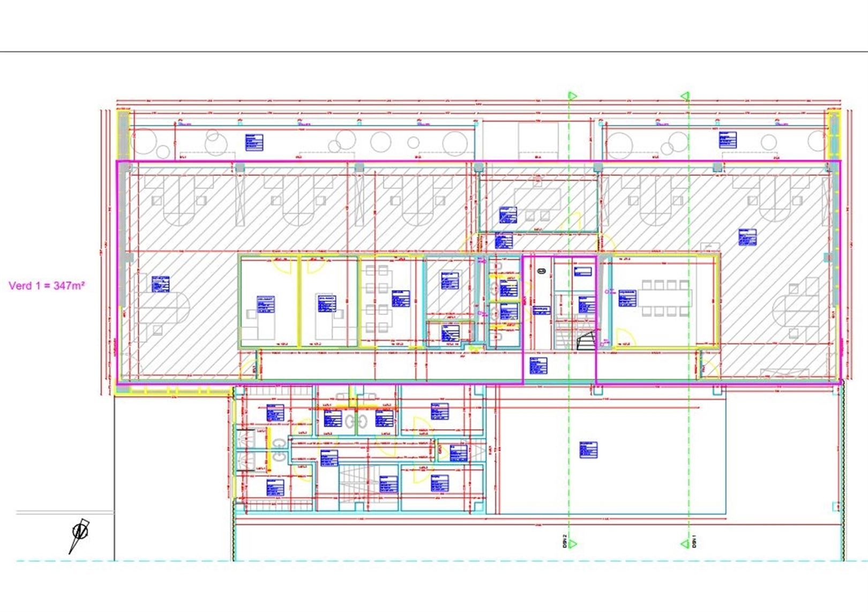Select the green DSN 2 section marker at bottom

[x=572, y=544]
